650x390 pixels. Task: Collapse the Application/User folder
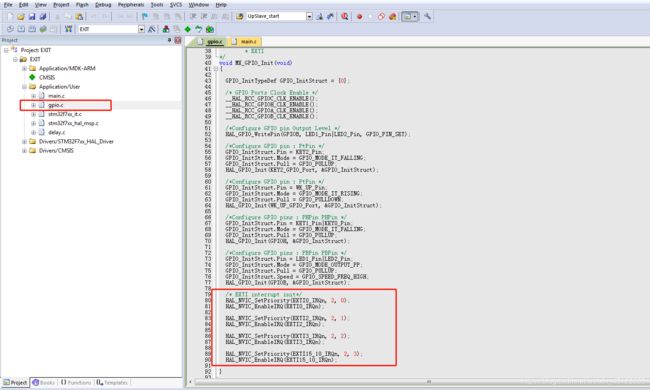click(x=24, y=87)
